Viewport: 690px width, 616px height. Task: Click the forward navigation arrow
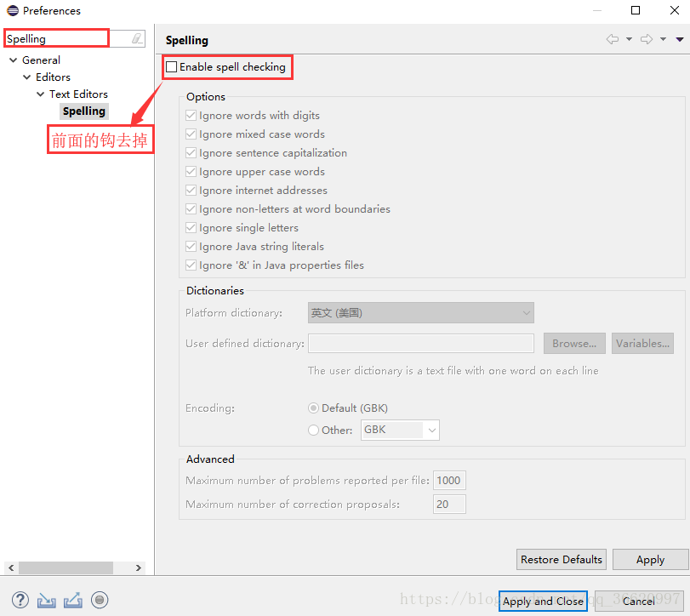point(644,38)
